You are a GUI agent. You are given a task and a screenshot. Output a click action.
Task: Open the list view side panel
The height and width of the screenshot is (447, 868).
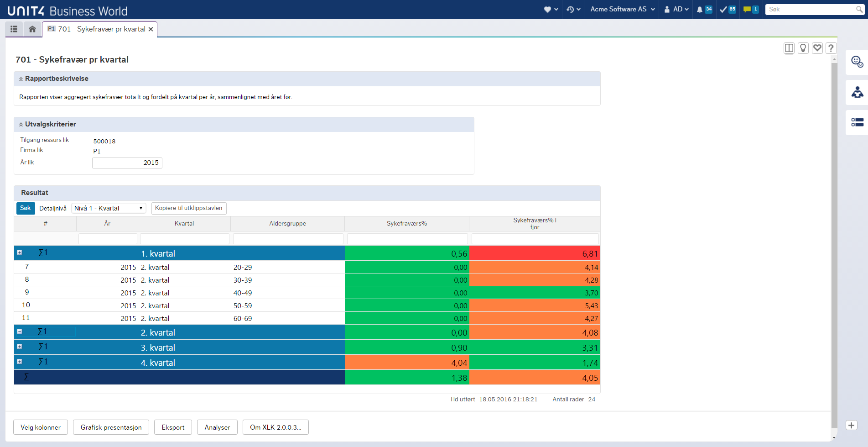pyautogui.click(x=857, y=122)
